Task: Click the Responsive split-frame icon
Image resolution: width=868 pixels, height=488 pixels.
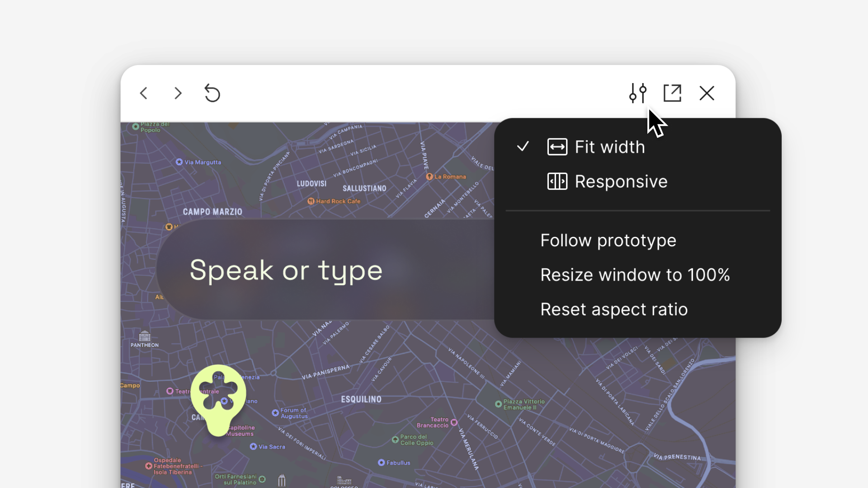Action: click(x=557, y=182)
